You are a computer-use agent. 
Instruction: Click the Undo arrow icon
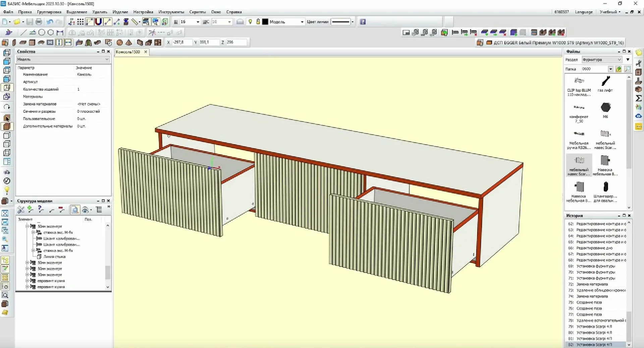tap(50, 22)
